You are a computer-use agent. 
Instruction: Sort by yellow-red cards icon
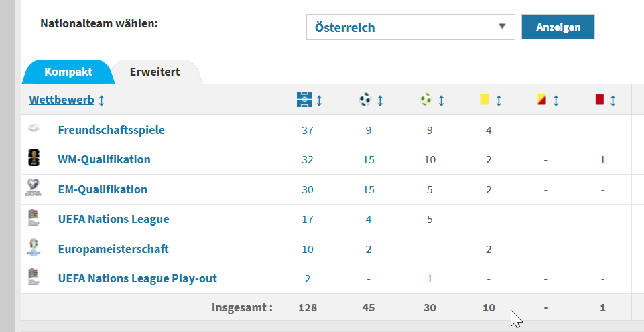pos(541,100)
